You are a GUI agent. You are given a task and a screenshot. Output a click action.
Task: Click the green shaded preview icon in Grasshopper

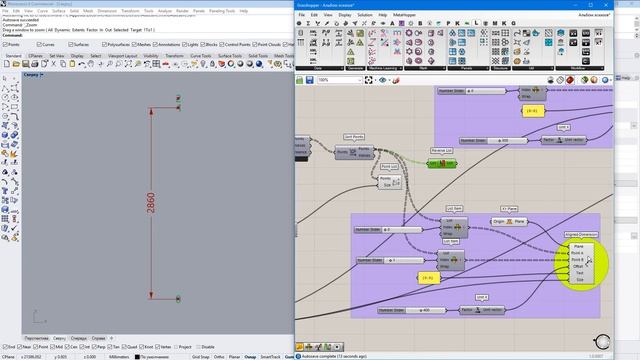tap(584, 80)
